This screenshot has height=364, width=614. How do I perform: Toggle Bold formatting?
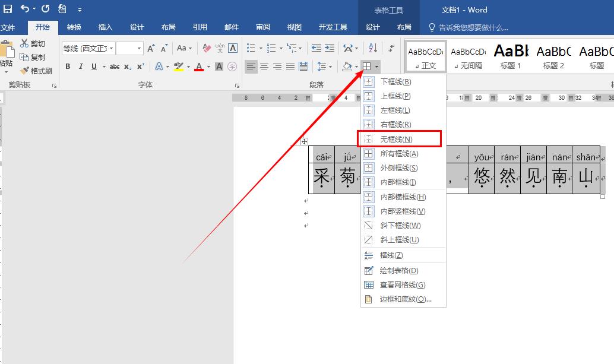click(68, 67)
